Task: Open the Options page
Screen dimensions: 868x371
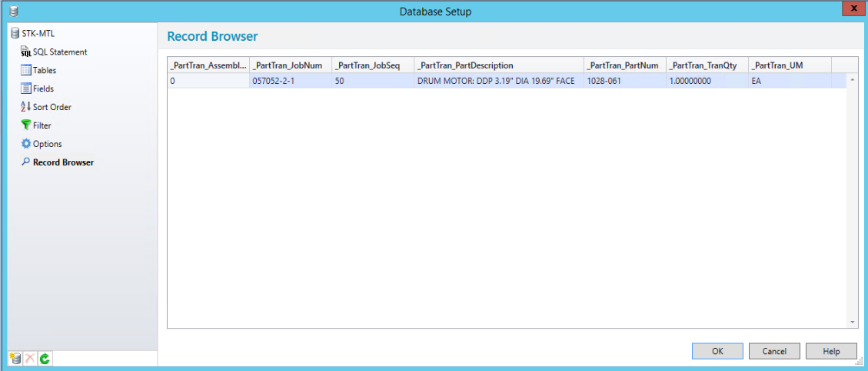Action: 42,144
